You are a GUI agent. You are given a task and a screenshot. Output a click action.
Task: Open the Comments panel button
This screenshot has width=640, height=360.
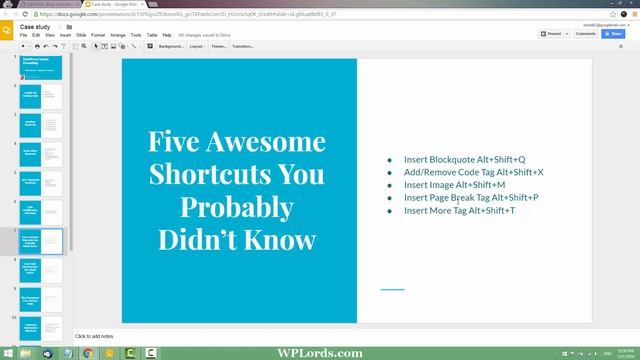tap(585, 34)
